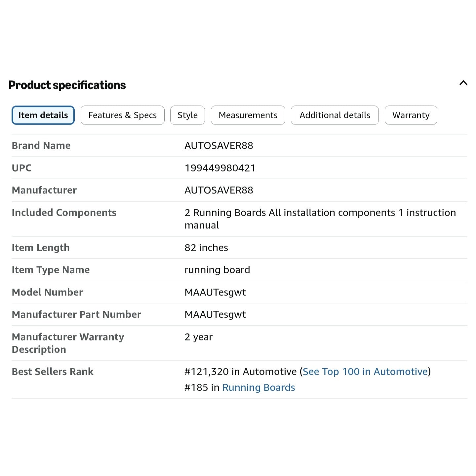Collapse the Product specifications section chevron
Screen dimensions: 476x476
[463, 83]
